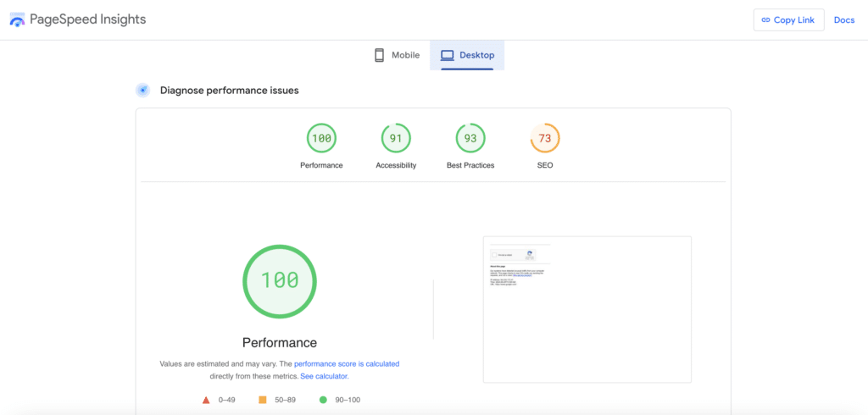
Task: Click the 50–89 legend text
Action: [285, 400]
